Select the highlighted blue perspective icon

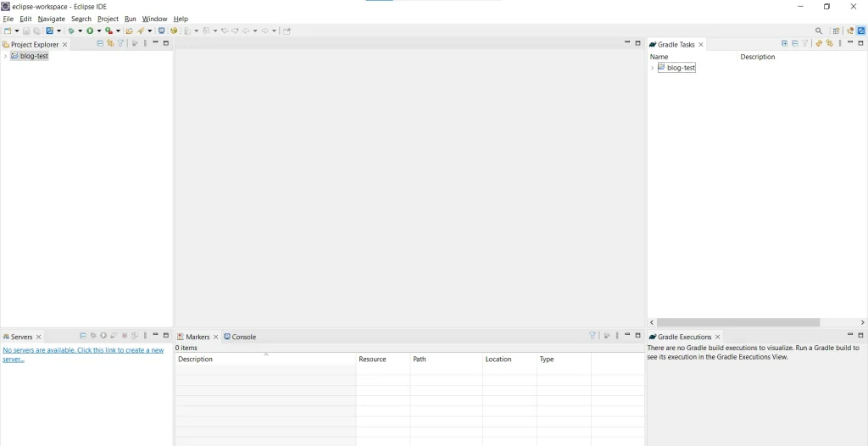click(x=861, y=31)
